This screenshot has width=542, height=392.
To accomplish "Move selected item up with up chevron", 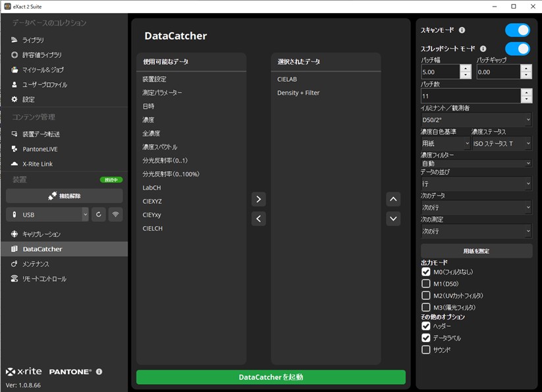I will point(393,199).
